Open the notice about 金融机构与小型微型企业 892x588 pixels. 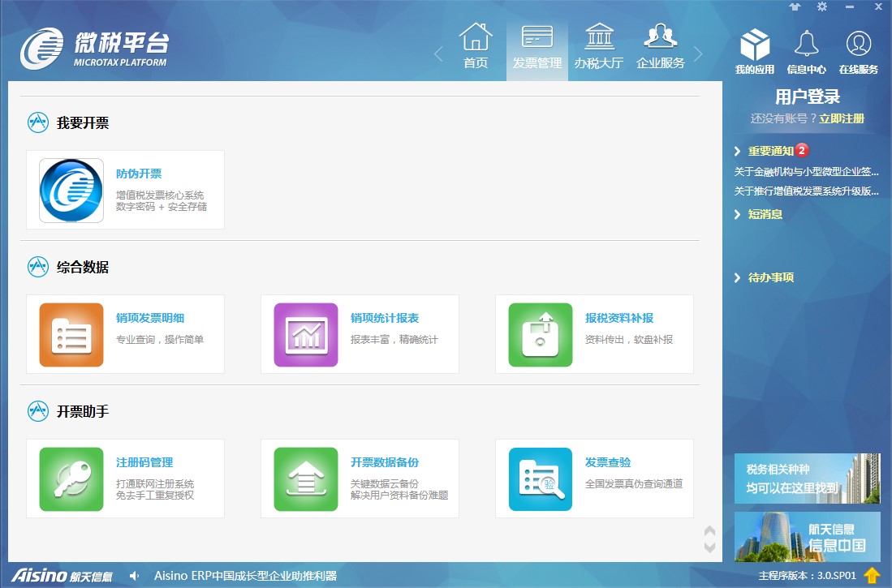click(x=806, y=172)
